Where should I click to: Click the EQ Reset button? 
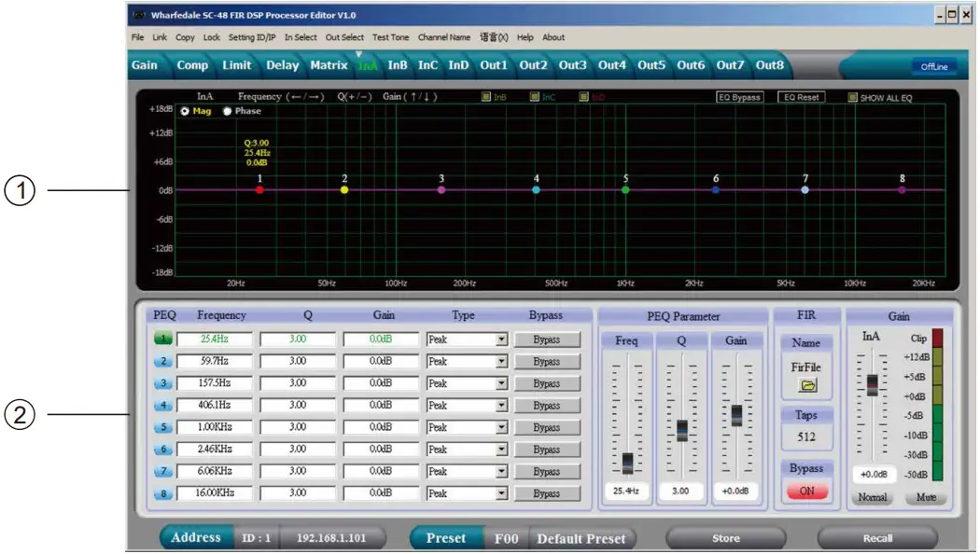801,97
